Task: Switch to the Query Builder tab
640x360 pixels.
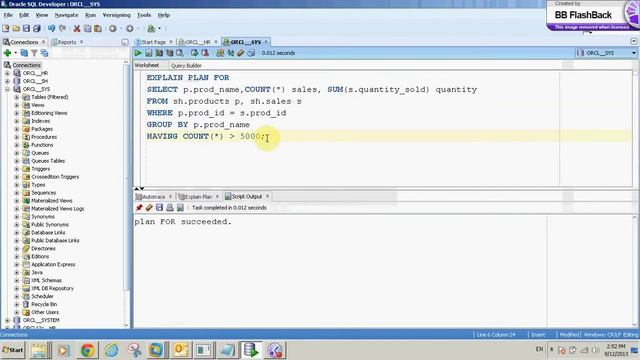Action: coord(186,65)
